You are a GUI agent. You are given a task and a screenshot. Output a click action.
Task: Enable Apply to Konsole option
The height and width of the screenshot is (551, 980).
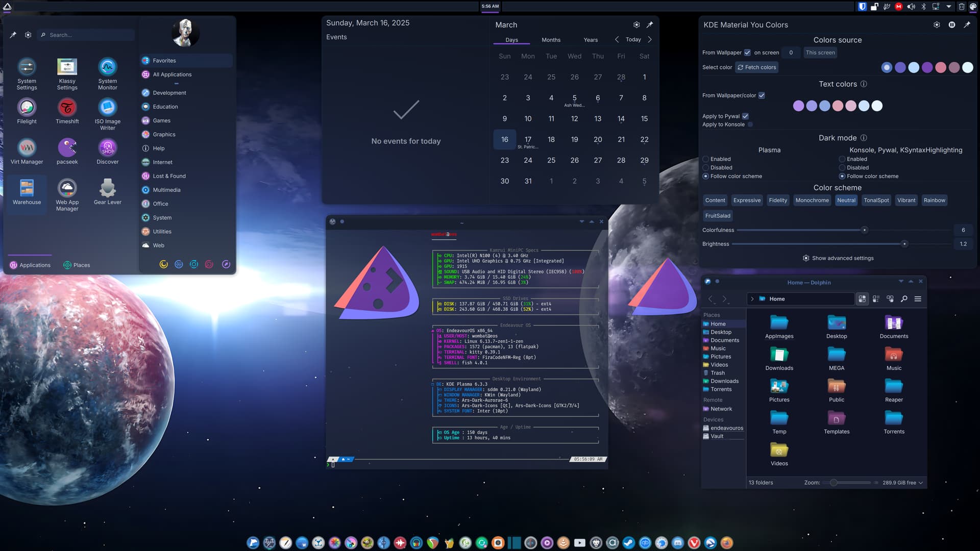(x=750, y=124)
